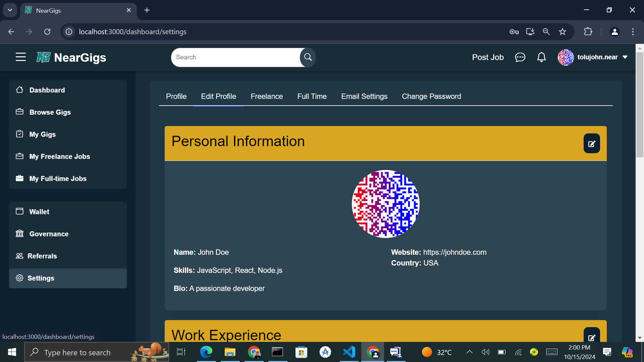The height and width of the screenshot is (362, 644).
Task: Switch to Change Password tab
Action: [x=431, y=97]
